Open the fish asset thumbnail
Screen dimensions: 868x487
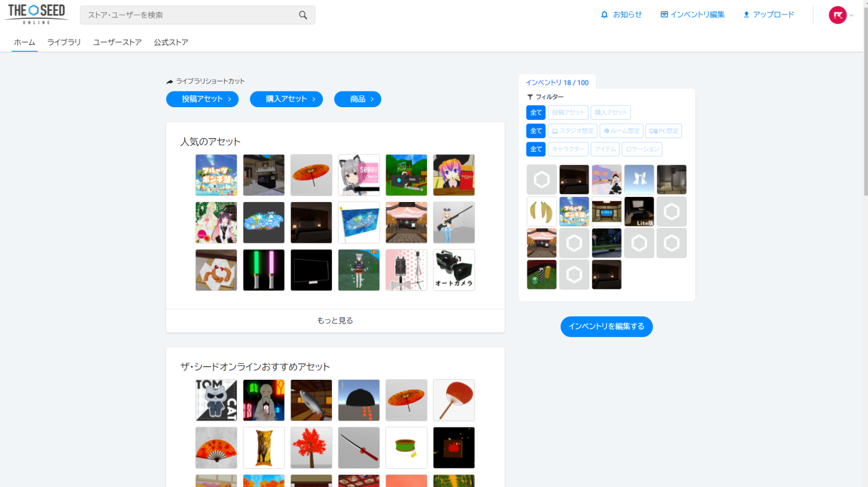pyautogui.click(x=312, y=400)
